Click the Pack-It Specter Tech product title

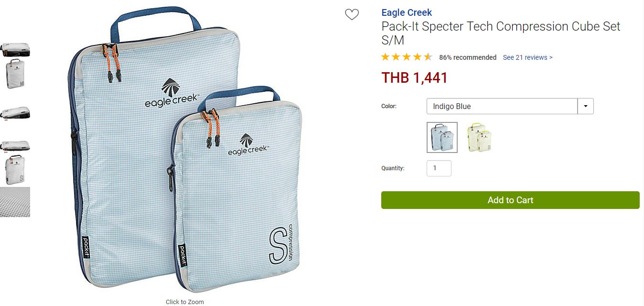[501, 33]
